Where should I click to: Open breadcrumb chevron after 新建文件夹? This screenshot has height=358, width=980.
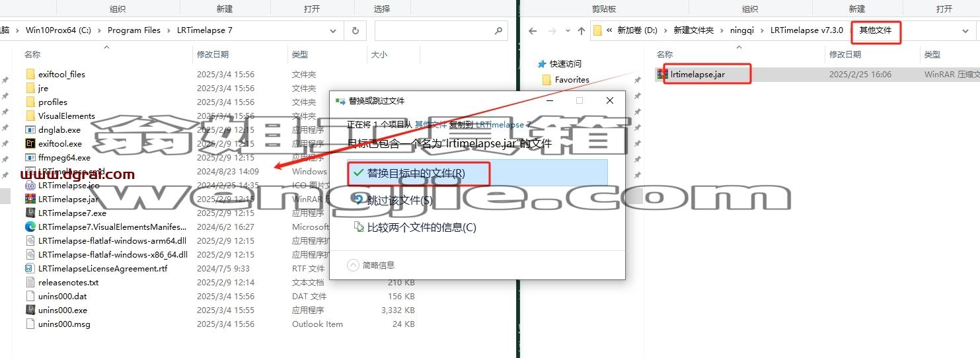click(722, 30)
